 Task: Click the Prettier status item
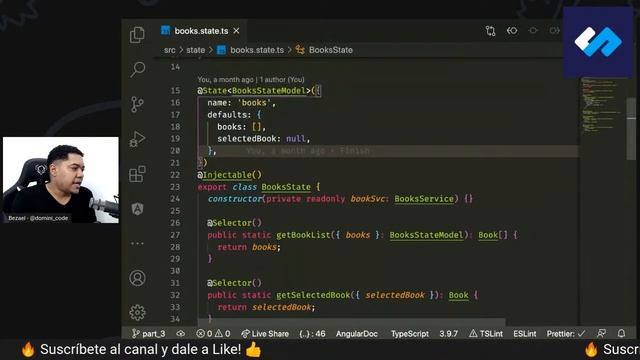pyautogui.click(x=566, y=333)
